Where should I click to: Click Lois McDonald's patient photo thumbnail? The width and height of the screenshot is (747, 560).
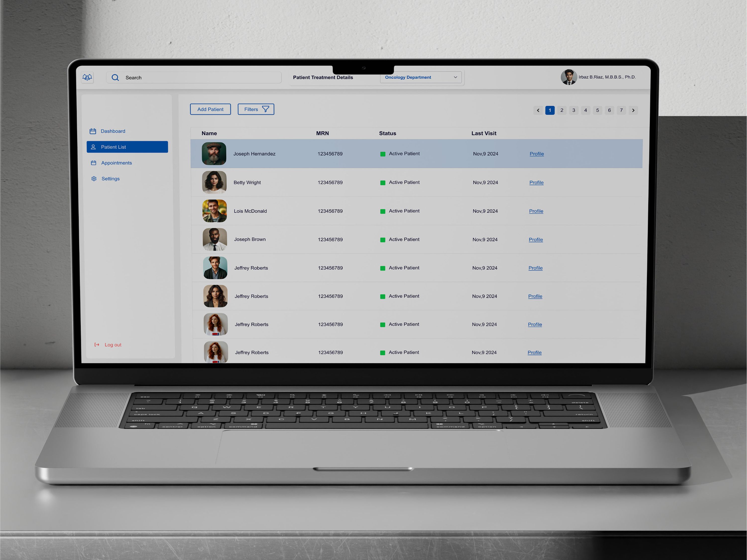point(214,211)
